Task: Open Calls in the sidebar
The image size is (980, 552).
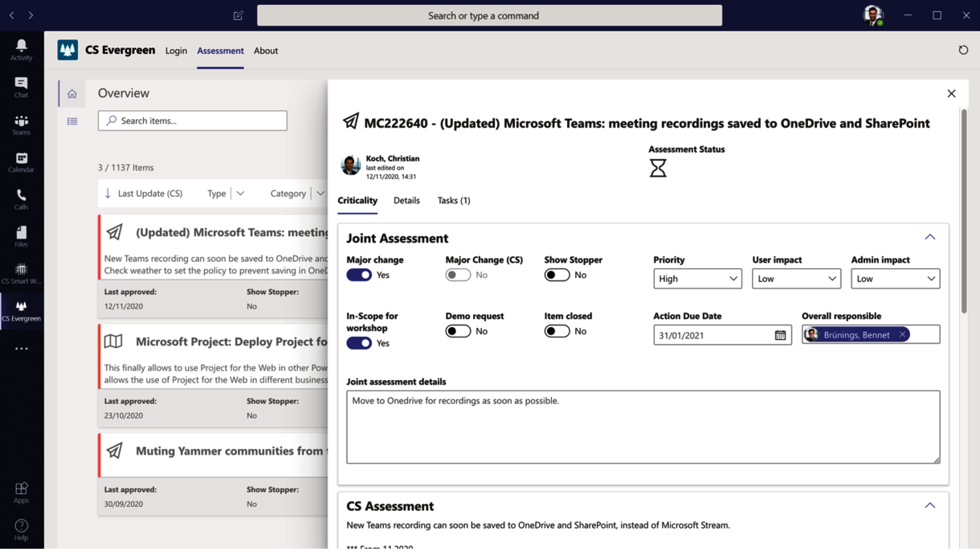Action: tap(22, 200)
